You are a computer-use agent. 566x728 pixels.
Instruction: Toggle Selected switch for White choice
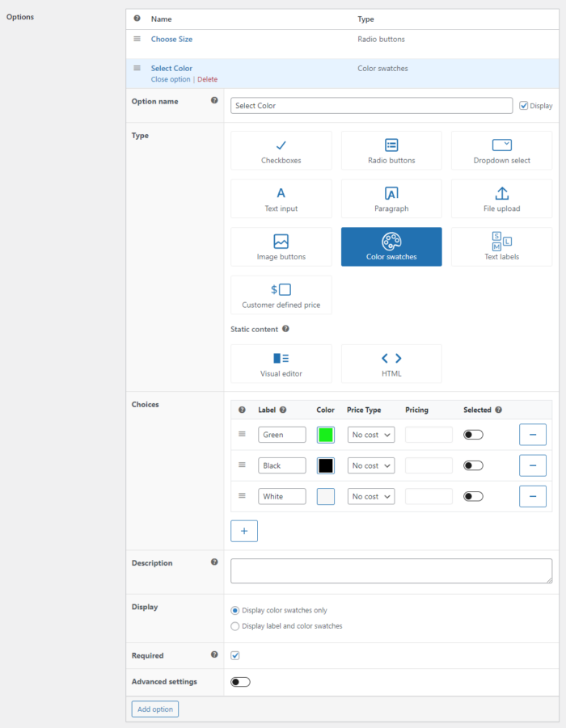[x=473, y=496]
